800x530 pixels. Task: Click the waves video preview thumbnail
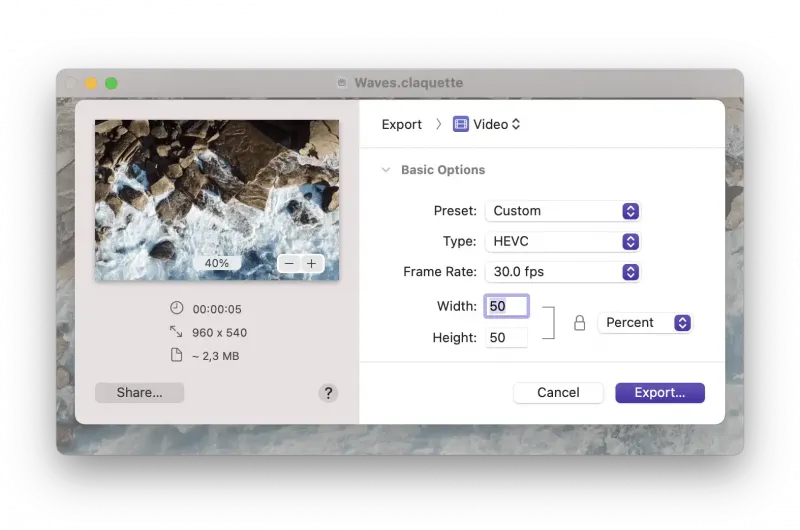(217, 200)
